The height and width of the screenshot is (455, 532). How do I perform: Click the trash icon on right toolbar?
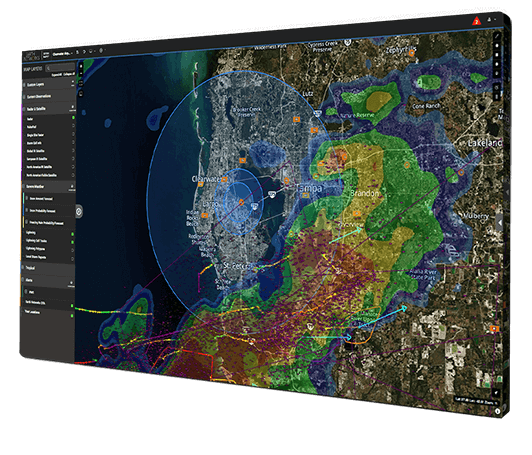[x=497, y=97]
